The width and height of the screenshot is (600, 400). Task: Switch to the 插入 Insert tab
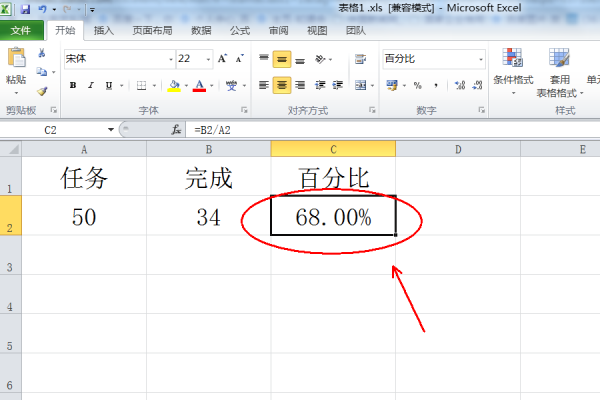[x=104, y=31]
